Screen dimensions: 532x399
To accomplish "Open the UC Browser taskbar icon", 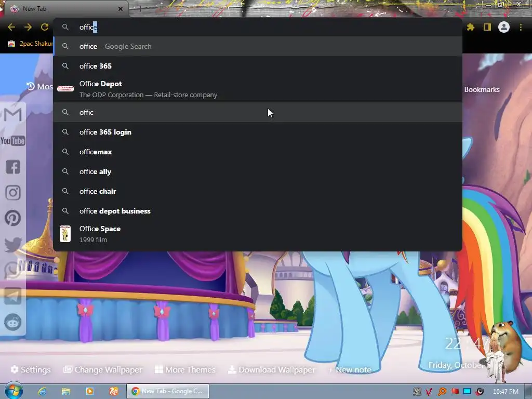I will click(x=114, y=391).
